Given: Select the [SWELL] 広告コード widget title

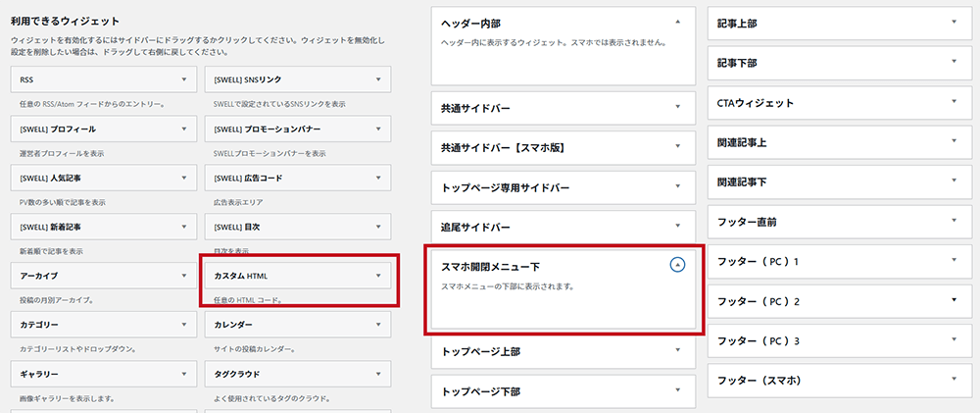Looking at the screenshot, I should [248, 178].
